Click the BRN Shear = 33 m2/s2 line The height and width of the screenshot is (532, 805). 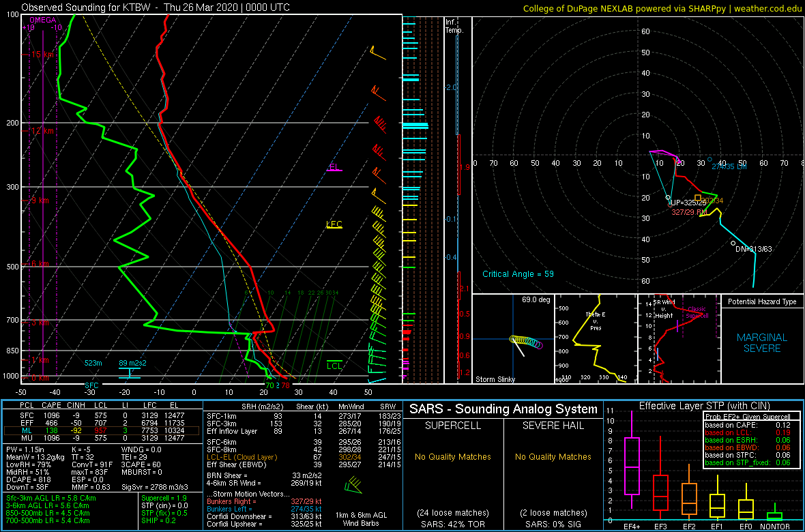pyautogui.click(x=263, y=476)
